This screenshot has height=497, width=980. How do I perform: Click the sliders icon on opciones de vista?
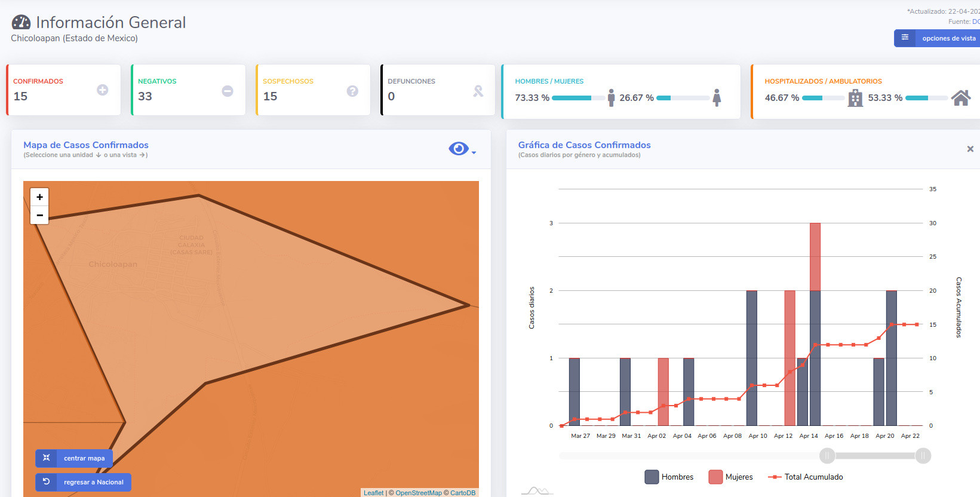click(x=905, y=38)
